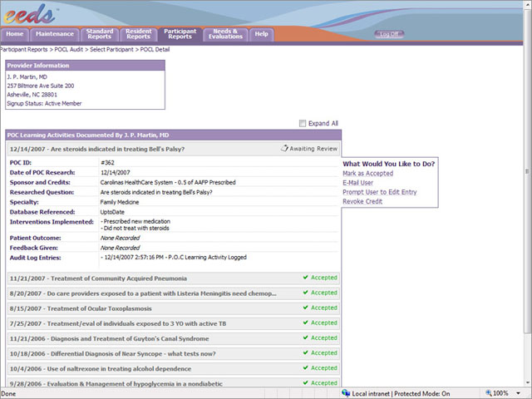Open the Standard Reports tab
The width and height of the screenshot is (532, 399).
tap(100, 34)
